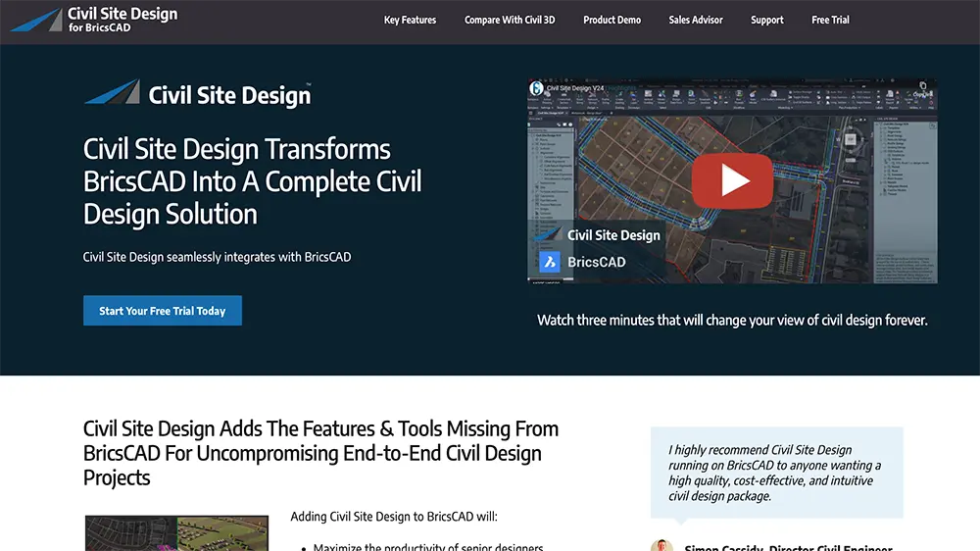Click 'Maximize the productivity of senior designers' bullet

pos(428,547)
